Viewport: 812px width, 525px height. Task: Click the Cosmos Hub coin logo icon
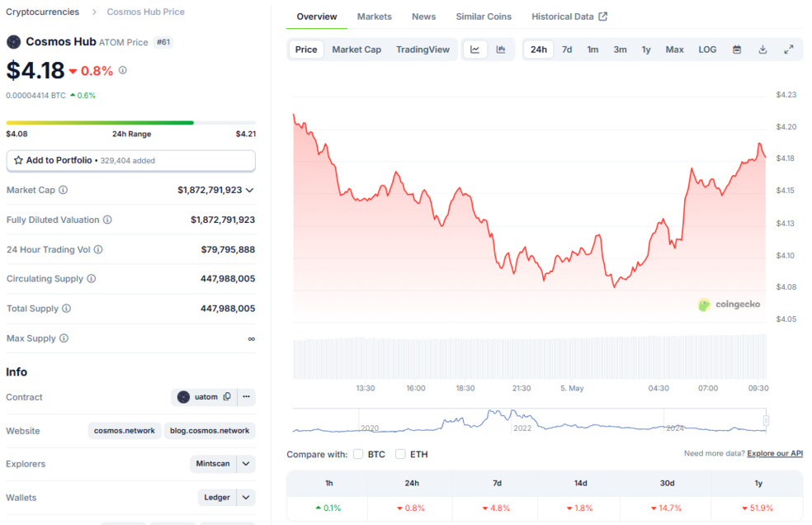[13, 42]
